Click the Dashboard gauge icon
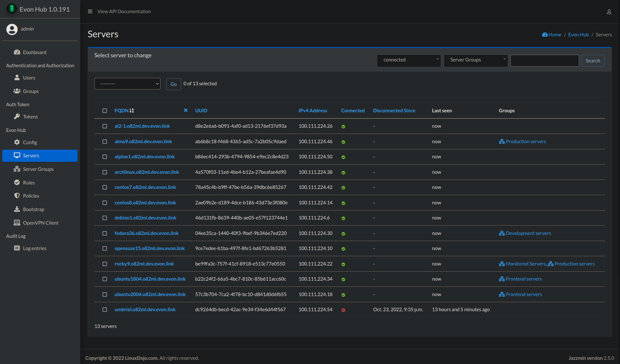This screenshot has width=620, height=364. coord(17,52)
